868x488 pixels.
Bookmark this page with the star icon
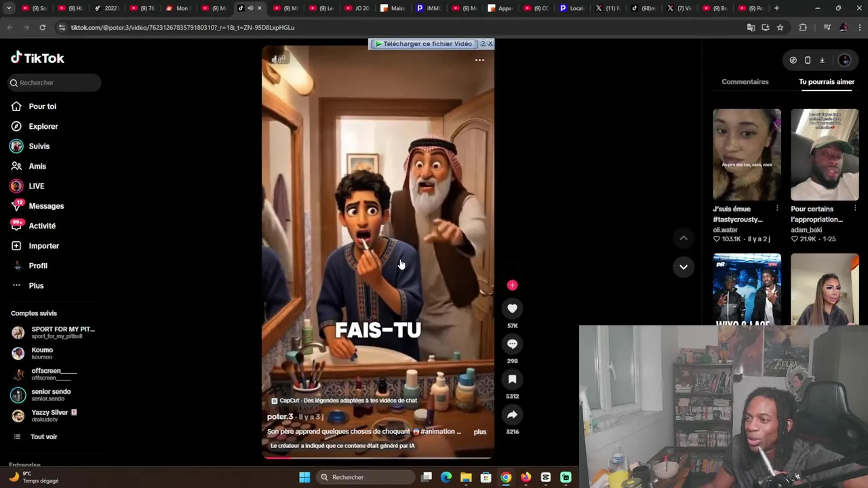(x=780, y=27)
